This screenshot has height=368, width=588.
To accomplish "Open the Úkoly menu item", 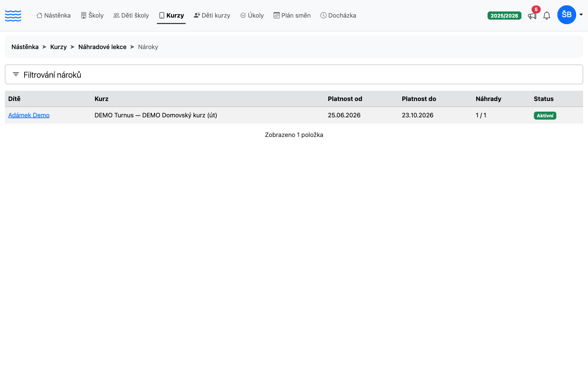I will [252, 16].
